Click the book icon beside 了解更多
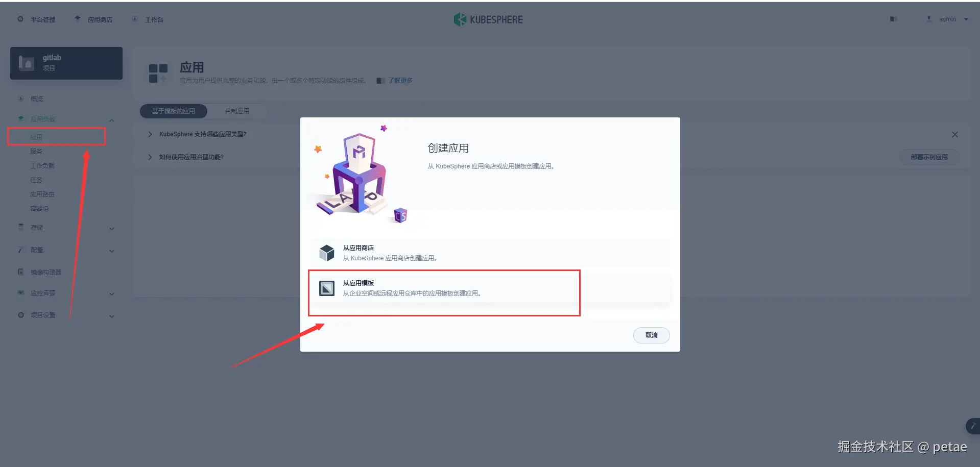The width and height of the screenshot is (980, 467). tap(380, 81)
